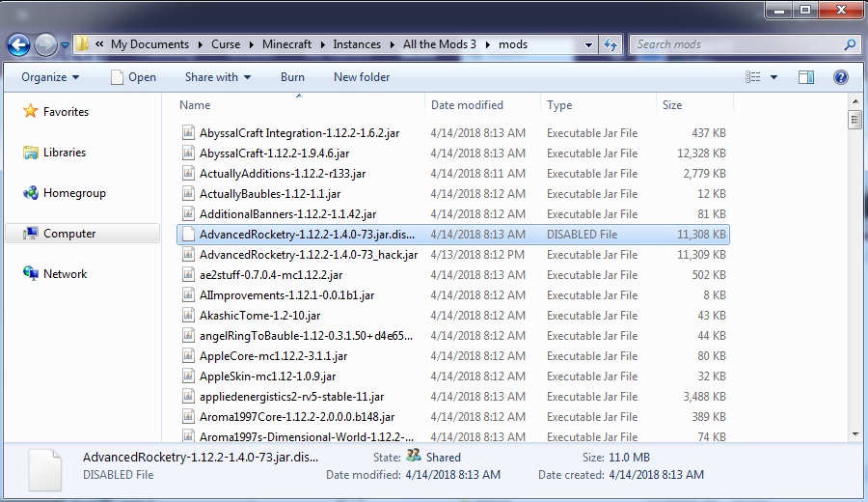The height and width of the screenshot is (502, 868).
Task: Click jar icon of AppleCore file
Action: (x=188, y=355)
